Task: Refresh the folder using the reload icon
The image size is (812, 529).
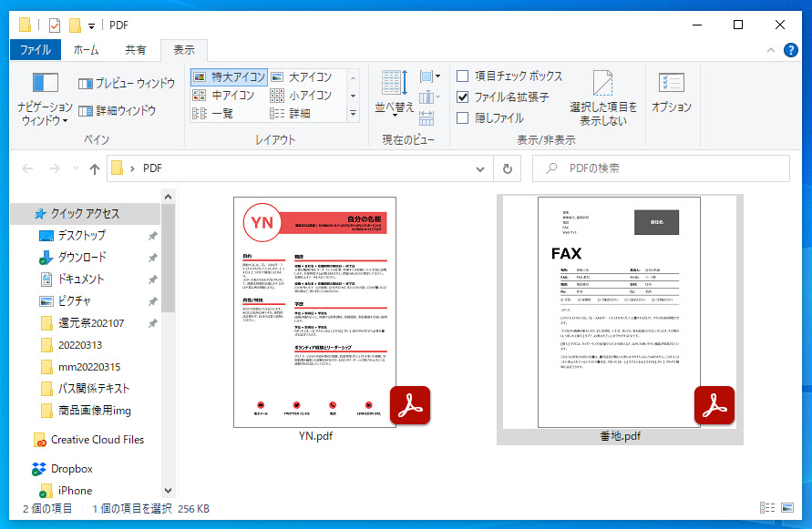Action: tap(505, 168)
